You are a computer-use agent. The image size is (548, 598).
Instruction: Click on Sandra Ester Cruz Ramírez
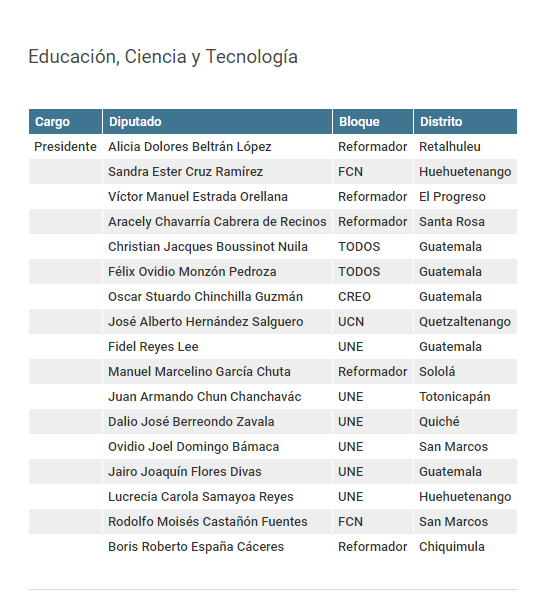tap(185, 172)
